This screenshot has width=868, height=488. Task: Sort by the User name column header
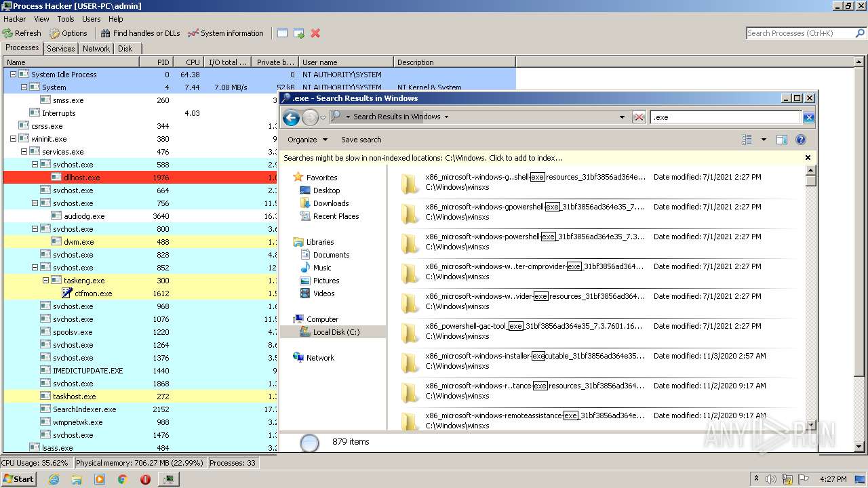[346, 62]
